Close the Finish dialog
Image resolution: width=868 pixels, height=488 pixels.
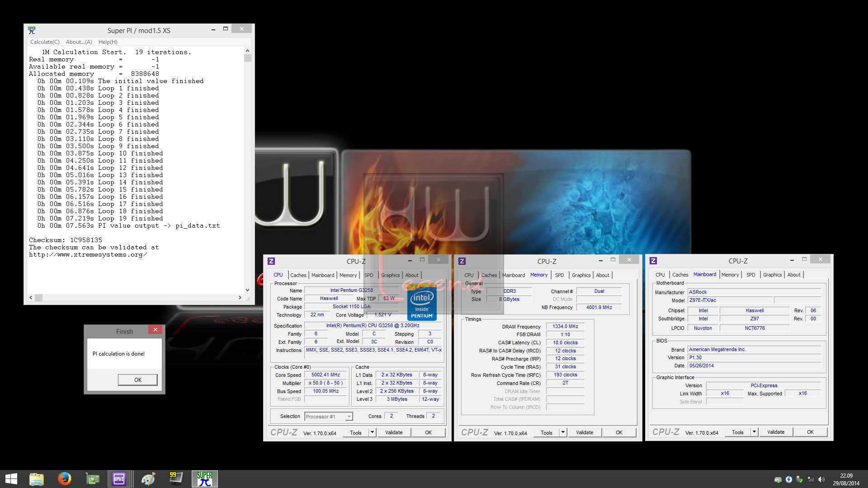(155, 330)
